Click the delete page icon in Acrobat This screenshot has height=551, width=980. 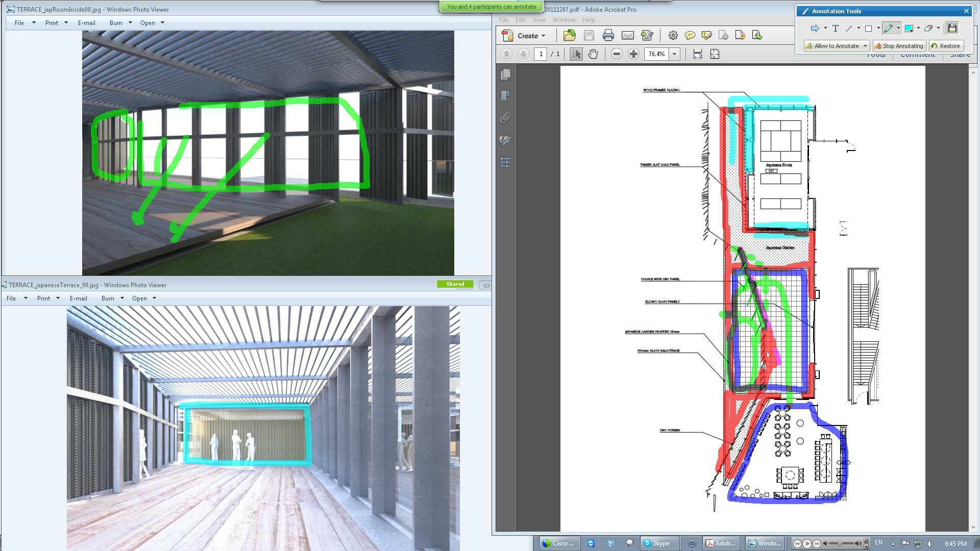point(723,35)
